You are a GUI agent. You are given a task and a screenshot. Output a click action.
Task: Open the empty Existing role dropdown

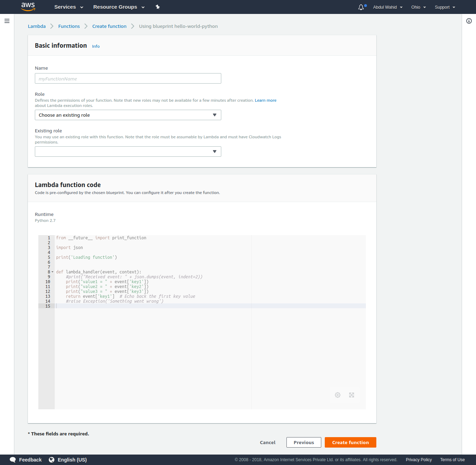(128, 152)
